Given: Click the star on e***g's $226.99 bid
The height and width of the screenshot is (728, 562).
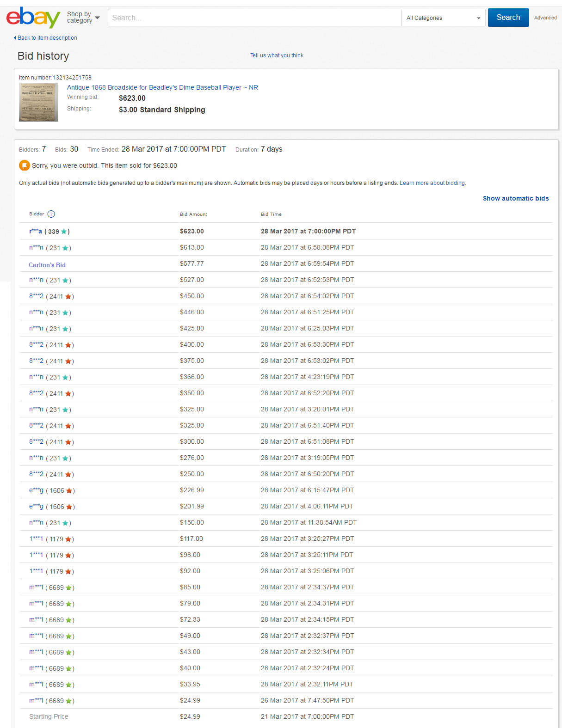Looking at the screenshot, I should [69, 490].
